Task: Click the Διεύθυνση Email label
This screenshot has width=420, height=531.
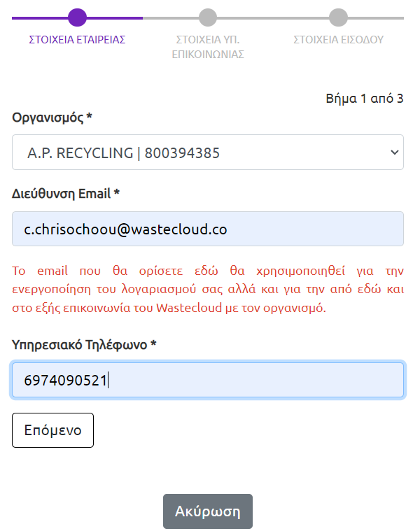Action: (x=66, y=194)
